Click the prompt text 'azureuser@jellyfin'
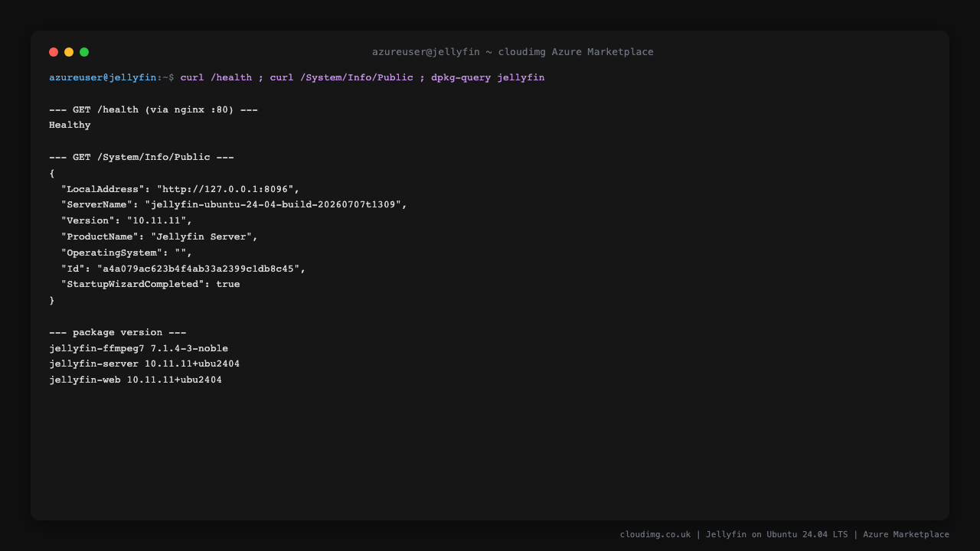This screenshot has width=980, height=551. 103,78
